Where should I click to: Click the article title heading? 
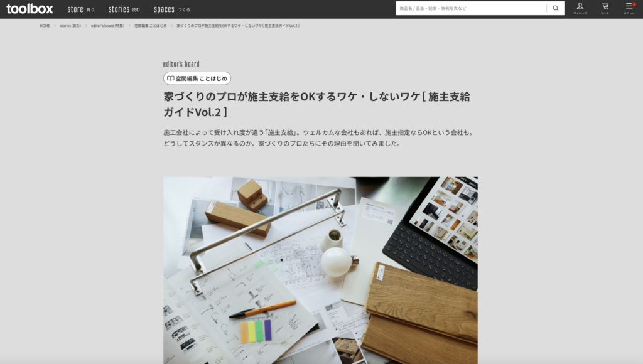coord(317,104)
